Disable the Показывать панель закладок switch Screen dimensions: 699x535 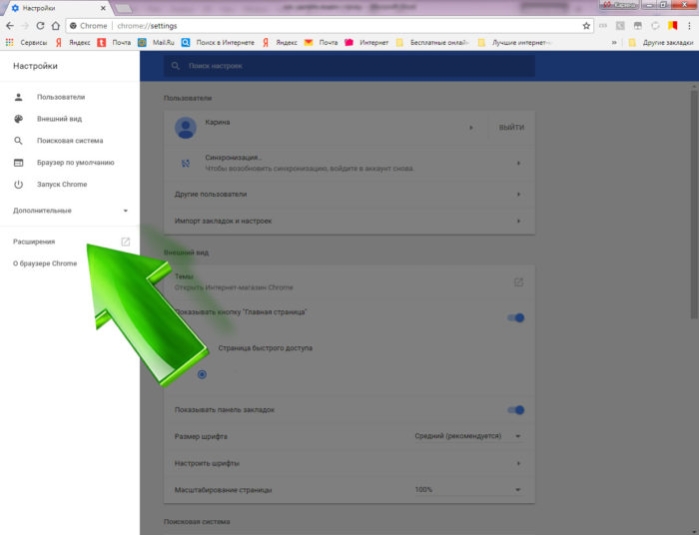point(516,410)
